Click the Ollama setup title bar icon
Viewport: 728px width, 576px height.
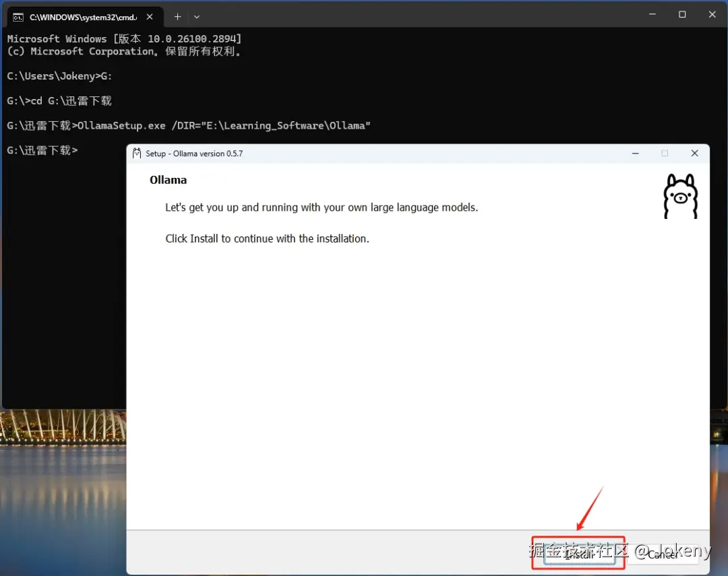(136, 153)
